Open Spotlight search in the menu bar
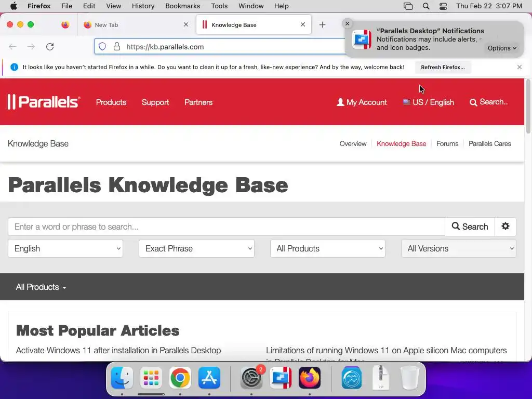The height and width of the screenshot is (399, 532). click(x=426, y=6)
